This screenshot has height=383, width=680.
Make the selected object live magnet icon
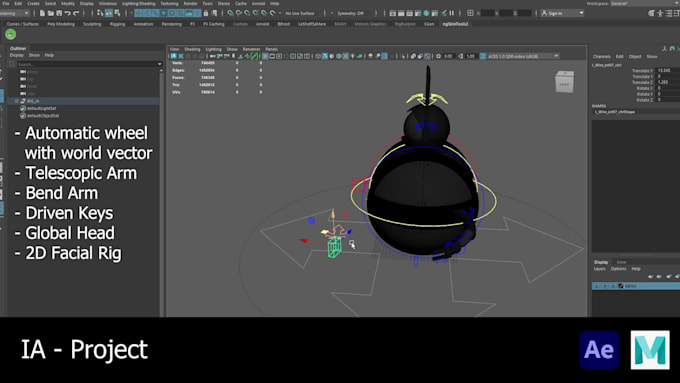273,13
